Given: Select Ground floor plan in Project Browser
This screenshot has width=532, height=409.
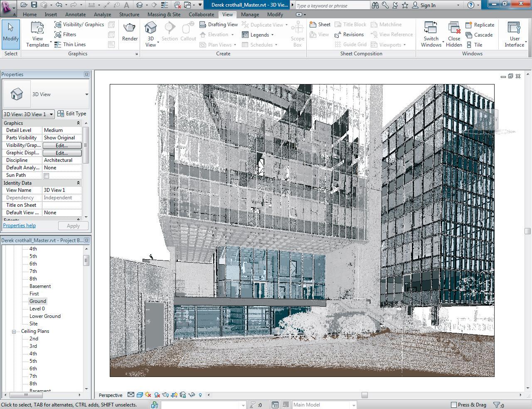Looking at the screenshot, I should (x=38, y=301).
